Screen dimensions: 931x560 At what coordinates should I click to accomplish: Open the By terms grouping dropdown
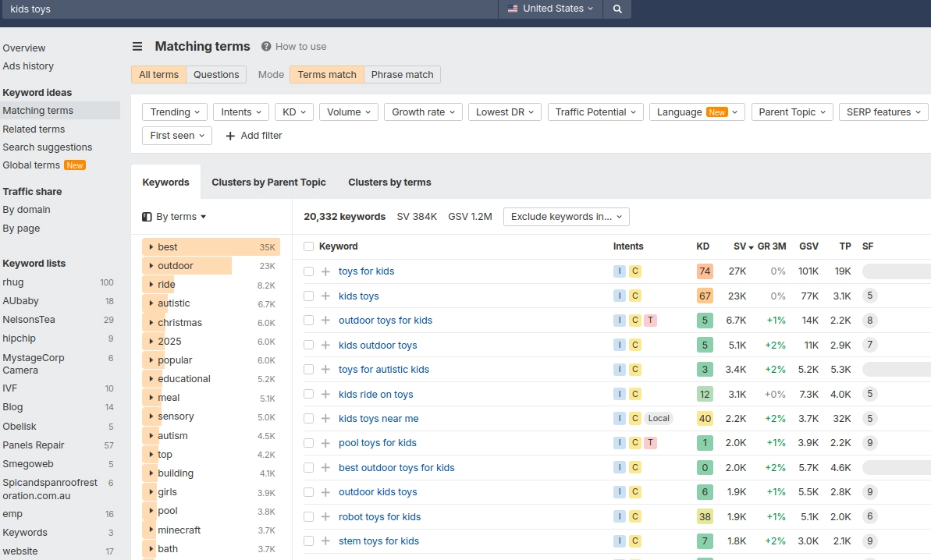click(175, 217)
